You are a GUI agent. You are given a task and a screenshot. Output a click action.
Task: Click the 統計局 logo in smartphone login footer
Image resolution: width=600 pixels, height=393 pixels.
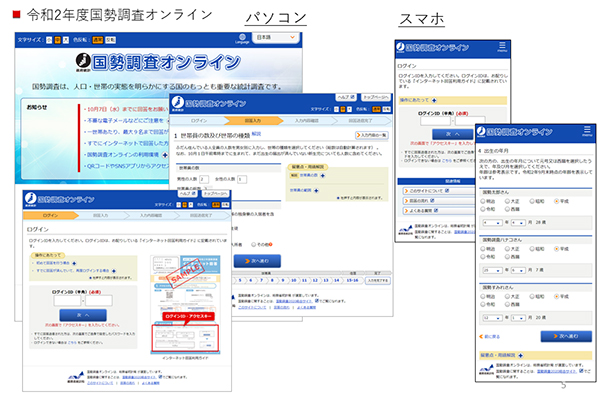[406, 231]
